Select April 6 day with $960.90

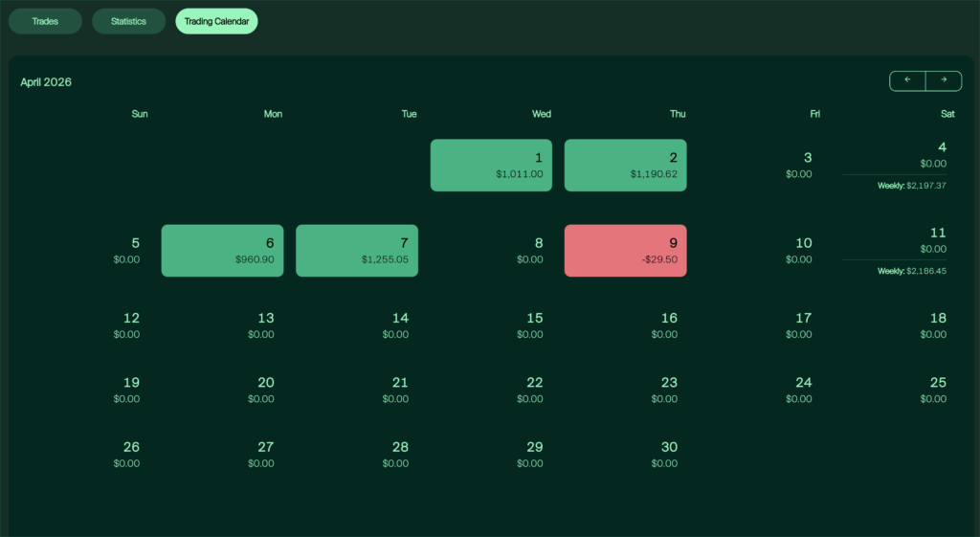[222, 251]
